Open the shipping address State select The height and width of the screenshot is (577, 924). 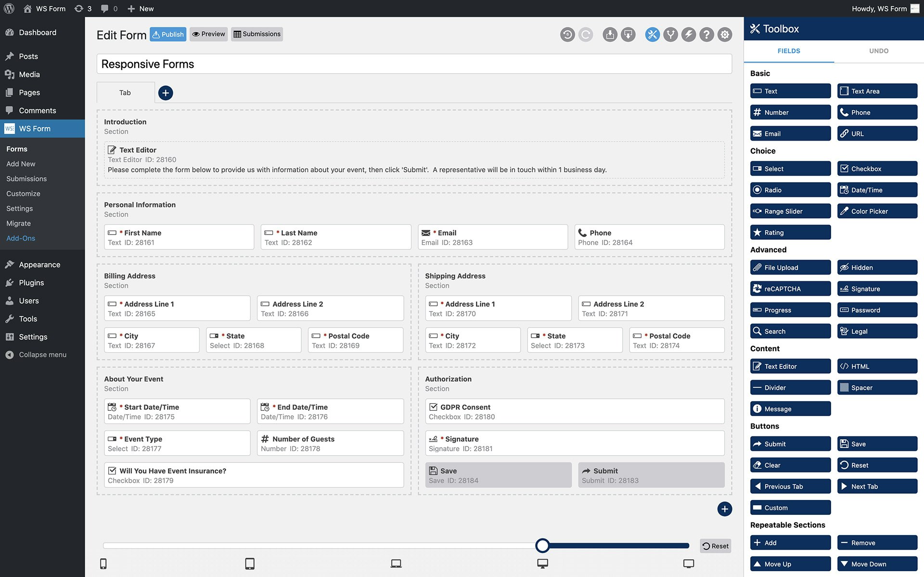click(575, 340)
